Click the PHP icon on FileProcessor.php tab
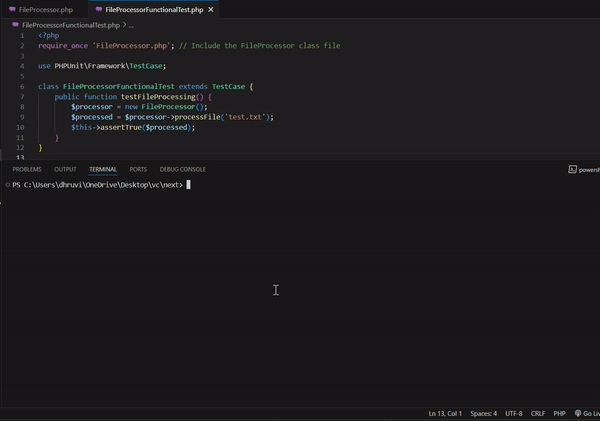The image size is (600, 421). pyautogui.click(x=12, y=9)
